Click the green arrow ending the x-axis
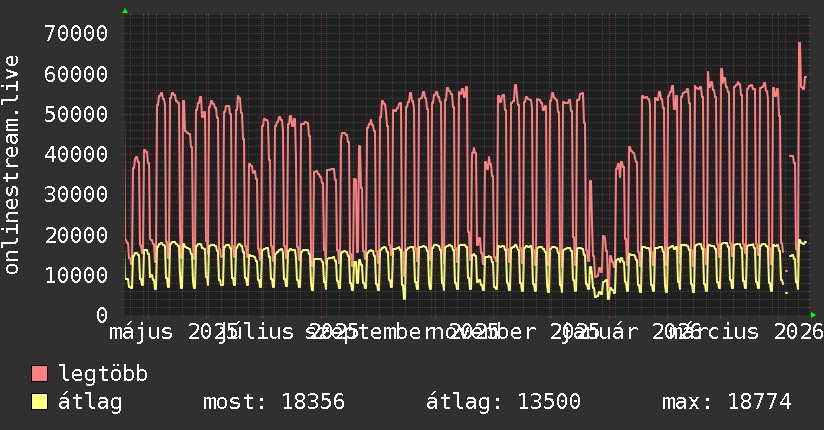Image resolution: width=824 pixels, height=430 pixels. pos(813,315)
